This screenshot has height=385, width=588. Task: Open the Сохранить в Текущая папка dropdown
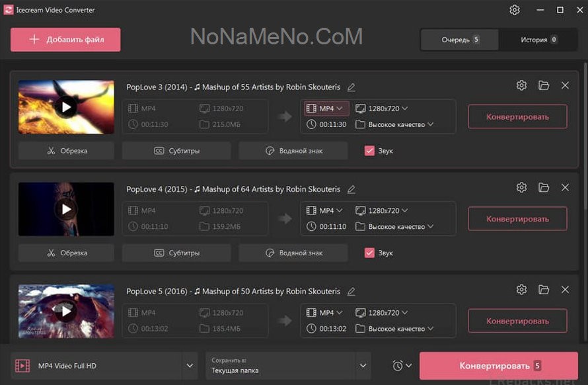click(362, 366)
